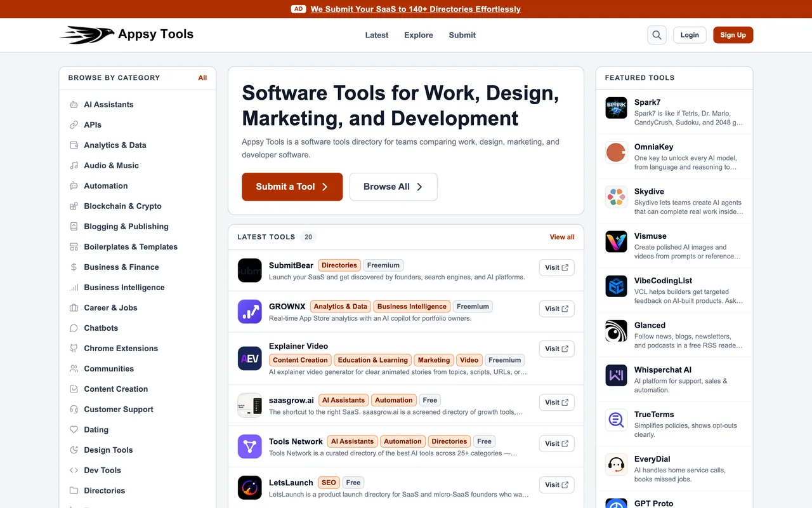Open Communities category
812x508 pixels.
(x=109, y=369)
